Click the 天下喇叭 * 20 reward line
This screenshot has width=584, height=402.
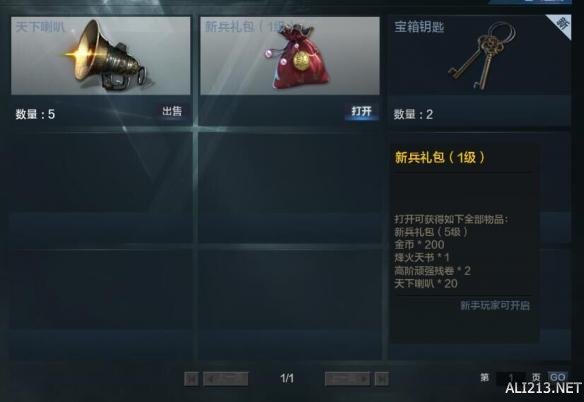click(426, 284)
